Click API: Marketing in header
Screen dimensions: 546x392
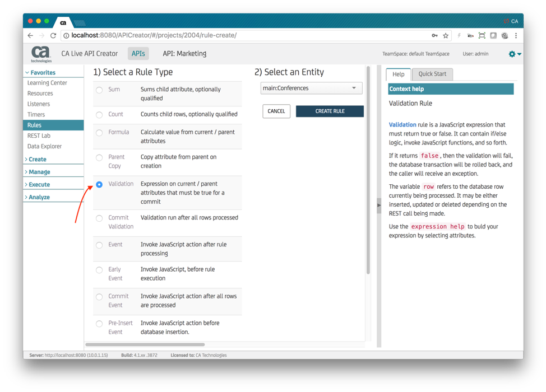click(184, 54)
